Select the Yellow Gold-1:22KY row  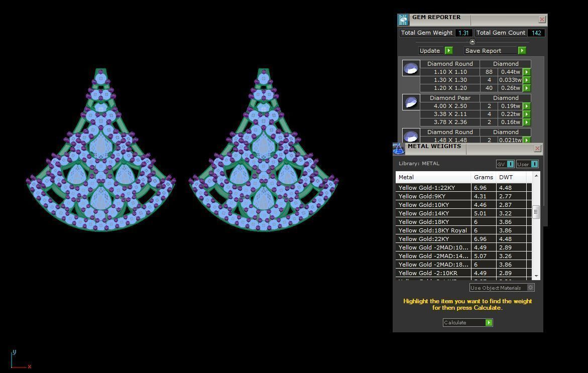[x=463, y=187]
